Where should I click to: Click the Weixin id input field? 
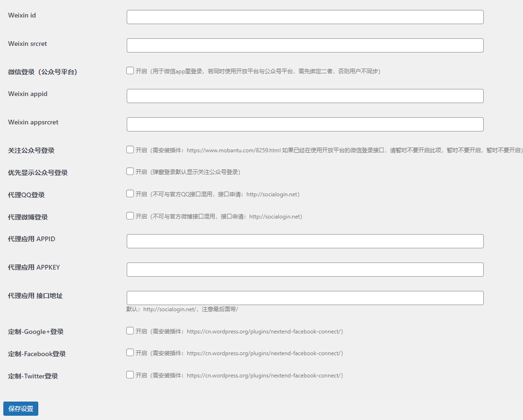coord(305,17)
